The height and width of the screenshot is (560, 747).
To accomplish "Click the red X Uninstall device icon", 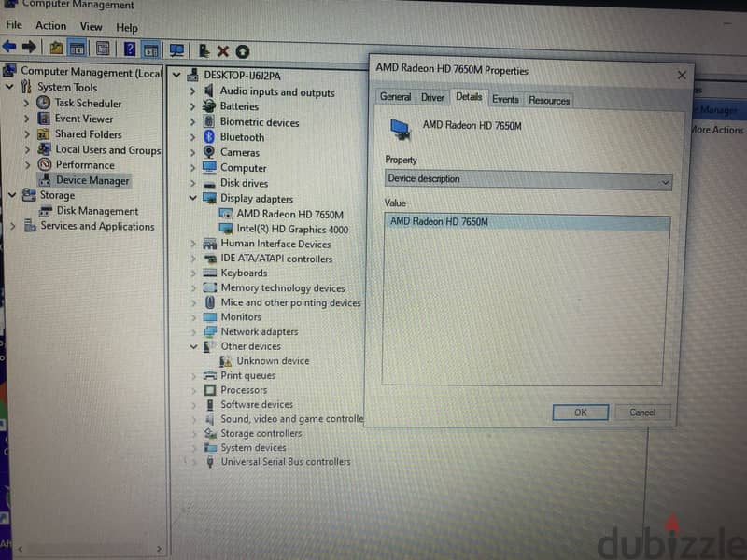I will tap(222, 51).
